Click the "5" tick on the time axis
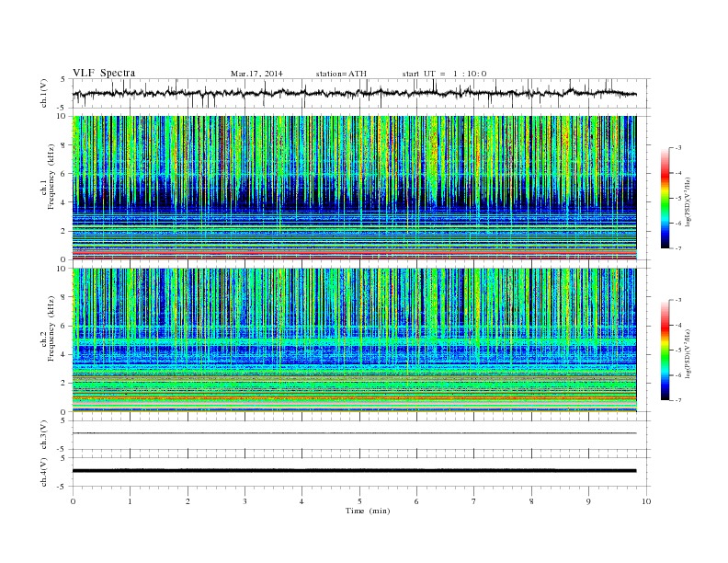 pos(359,501)
